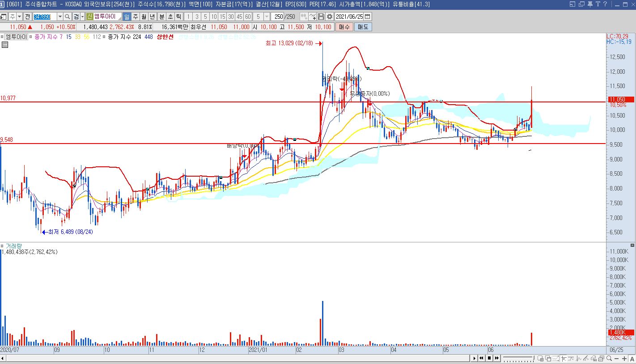Screen dimensions: 636x364
Task: Select the 30 interval button
Action: [231, 17]
